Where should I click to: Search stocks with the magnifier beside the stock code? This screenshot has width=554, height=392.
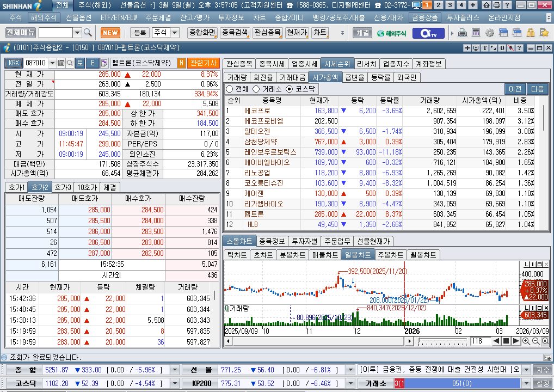tap(70, 63)
